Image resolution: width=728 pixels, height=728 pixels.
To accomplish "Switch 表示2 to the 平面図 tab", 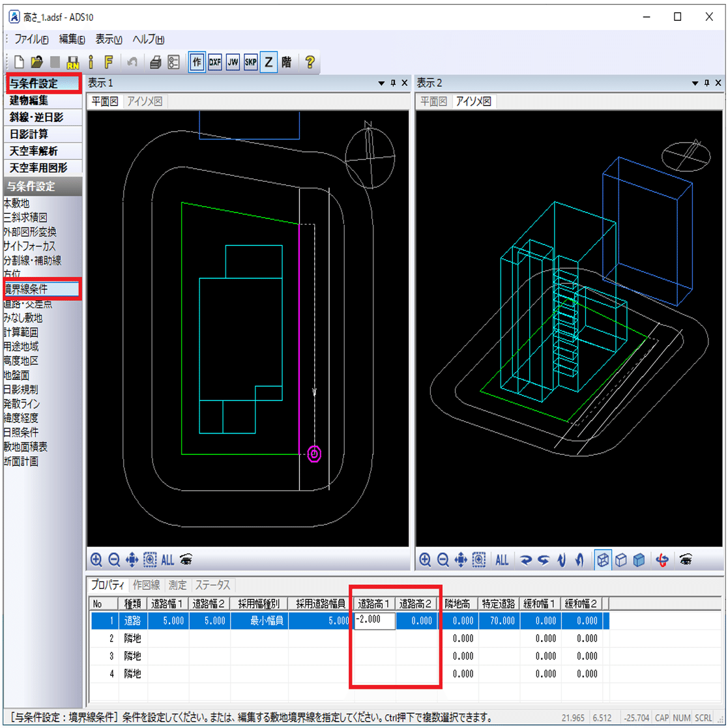I will click(433, 101).
